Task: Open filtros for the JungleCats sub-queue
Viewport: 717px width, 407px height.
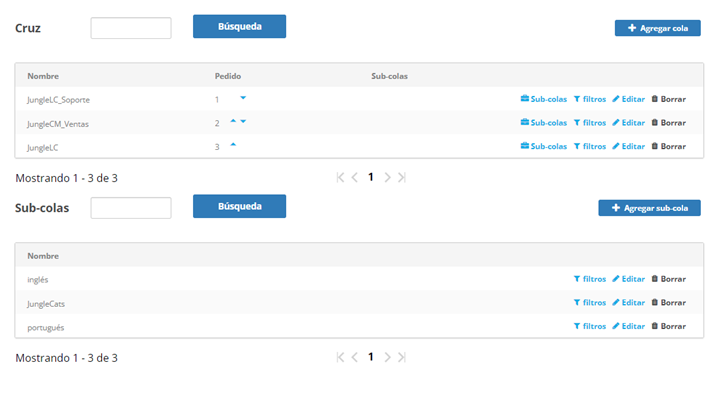Action: 590,303
